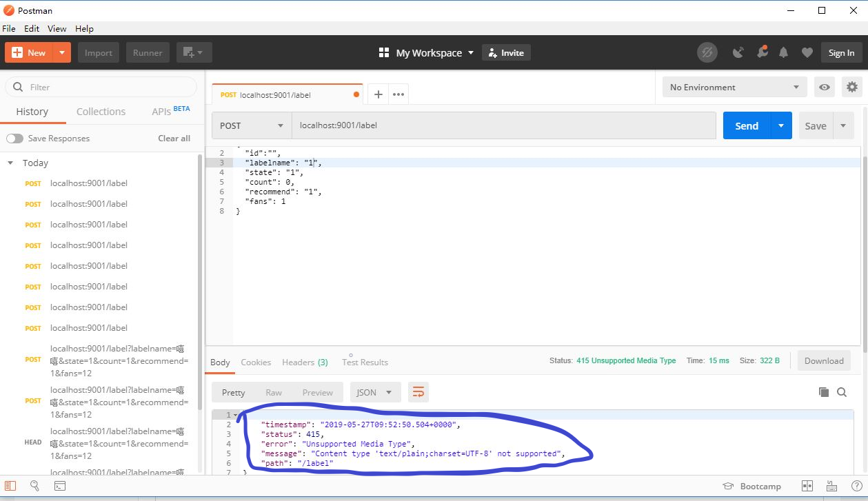Click the environment quick look eye icon
Image resolution: width=868 pixels, height=501 pixels.
824,87
